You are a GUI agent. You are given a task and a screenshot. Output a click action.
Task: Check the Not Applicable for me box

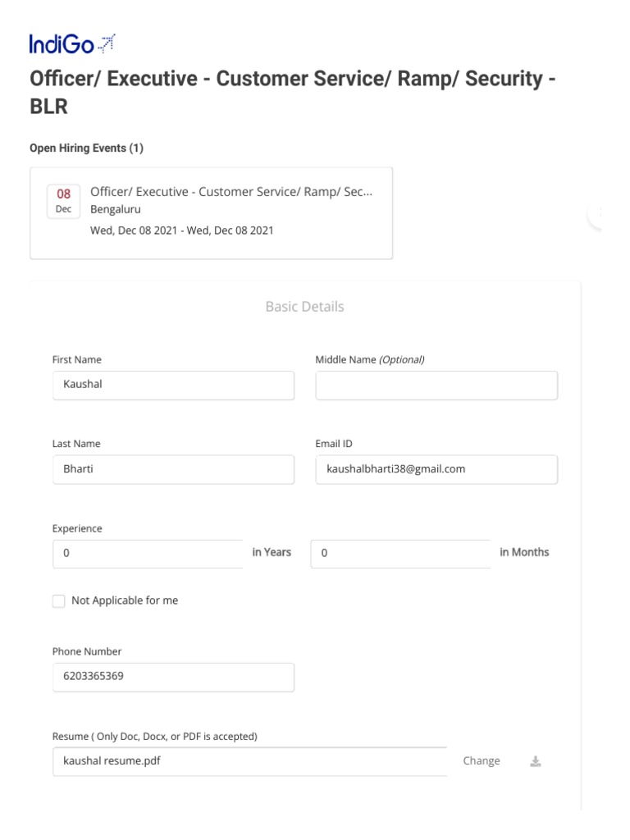(59, 601)
